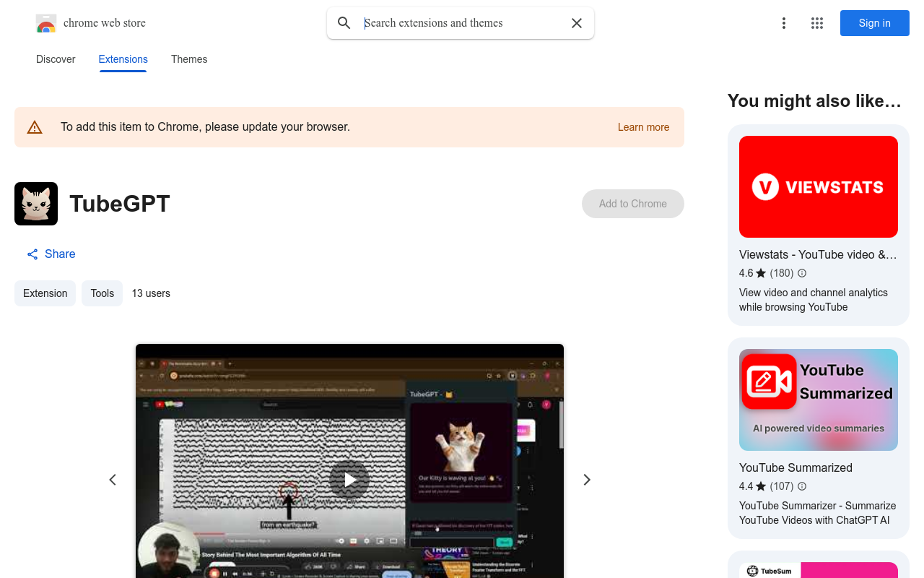Focus the search extensions and themes field
The width and height of the screenshot is (924, 578).
[x=462, y=23]
